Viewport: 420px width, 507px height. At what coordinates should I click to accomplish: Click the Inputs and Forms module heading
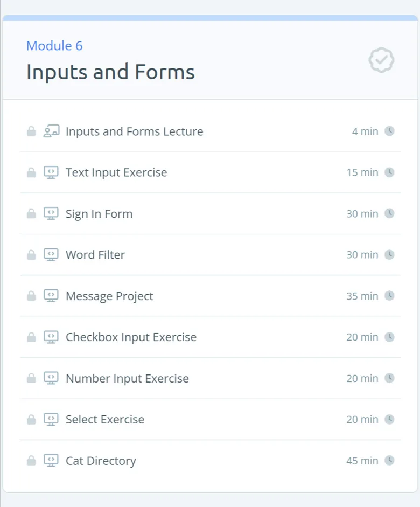(110, 72)
